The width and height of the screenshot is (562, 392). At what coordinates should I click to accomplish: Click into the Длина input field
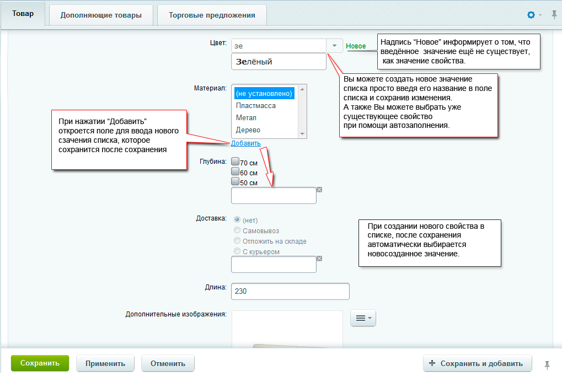(290, 291)
